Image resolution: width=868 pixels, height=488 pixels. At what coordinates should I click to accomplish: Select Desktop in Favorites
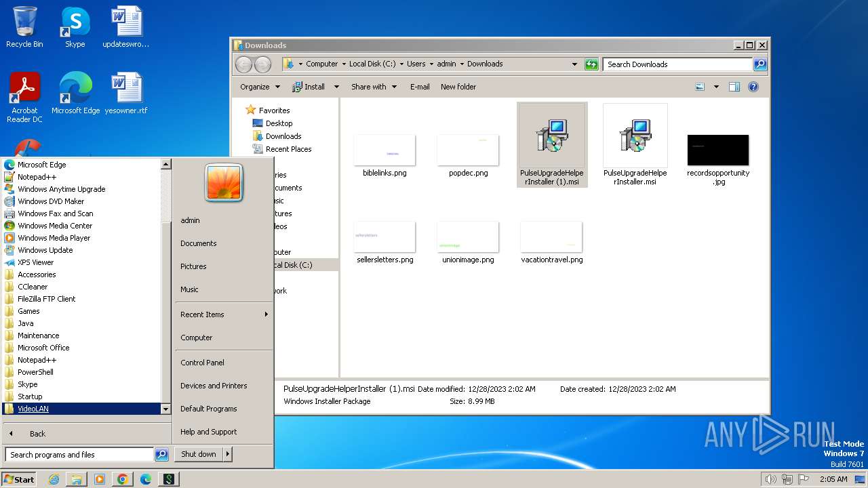click(x=279, y=123)
